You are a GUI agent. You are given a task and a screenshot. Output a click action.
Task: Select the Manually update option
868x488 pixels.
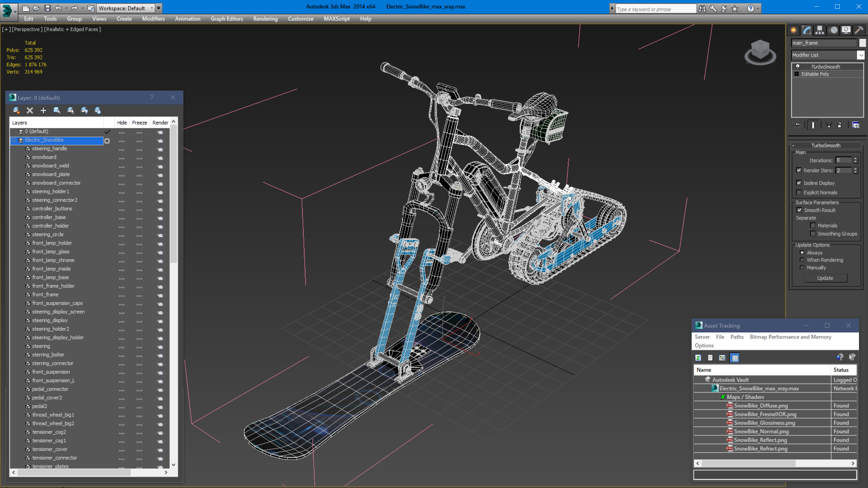coord(802,267)
